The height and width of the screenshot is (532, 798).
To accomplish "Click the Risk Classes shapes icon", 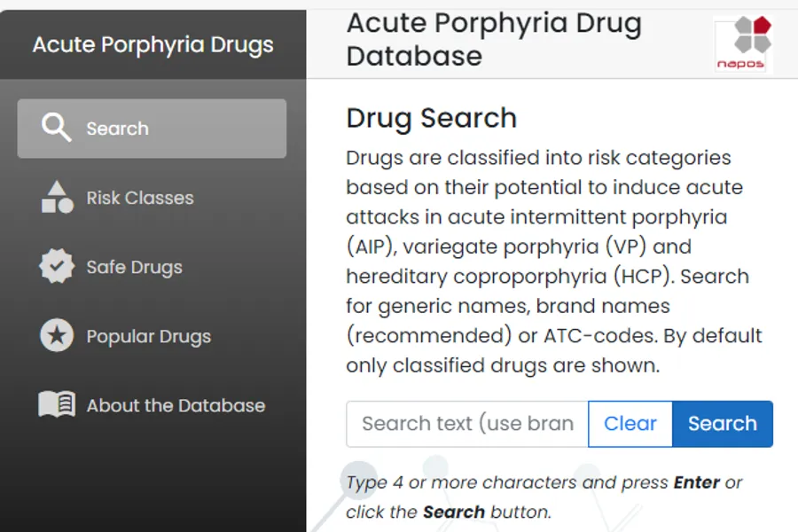I will [x=57, y=198].
